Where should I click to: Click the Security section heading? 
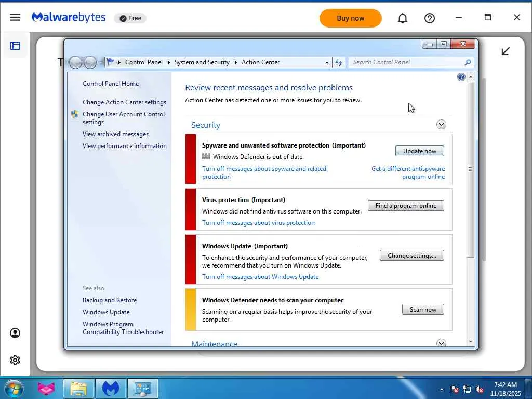(x=206, y=125)
